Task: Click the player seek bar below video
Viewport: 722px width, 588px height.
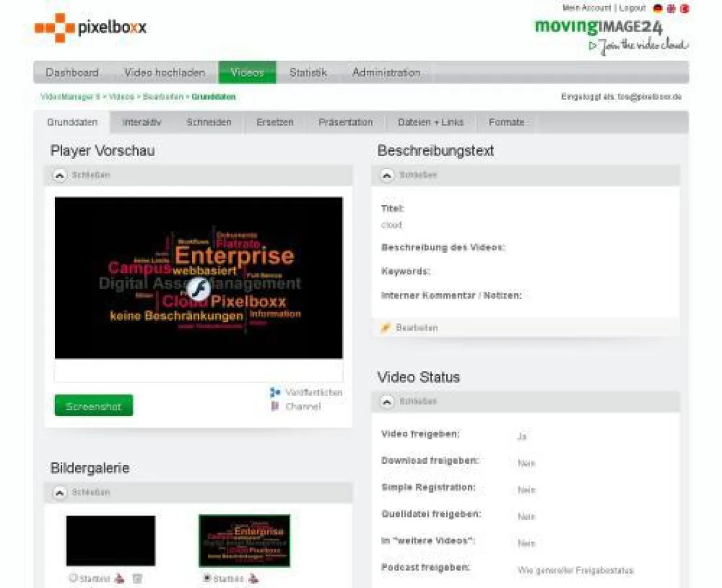Action: tap(199, 372)
